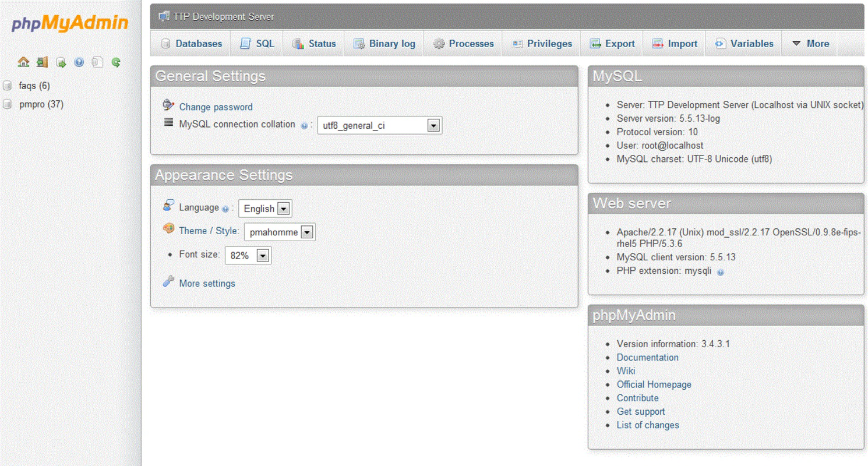Reload navigation frame with green arrow icon
Image resolution: width=868 pixels, height=466 pixels.
pyautogui.click(x=116, y=62)
